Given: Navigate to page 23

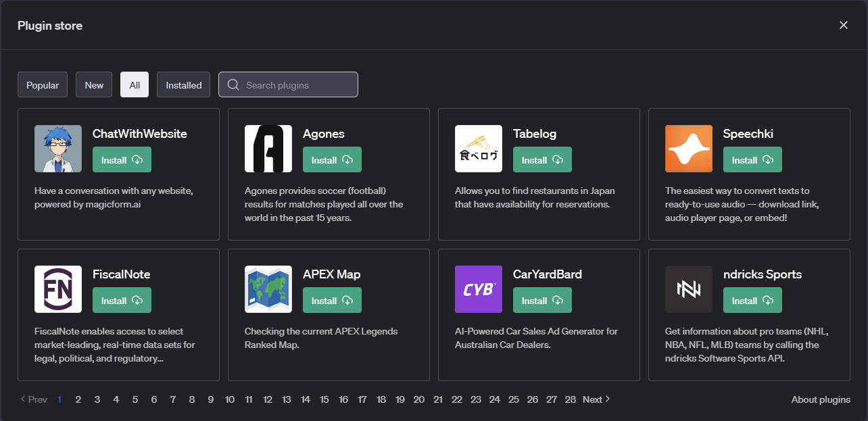Looking at the screenshot, I should (476, 399).
